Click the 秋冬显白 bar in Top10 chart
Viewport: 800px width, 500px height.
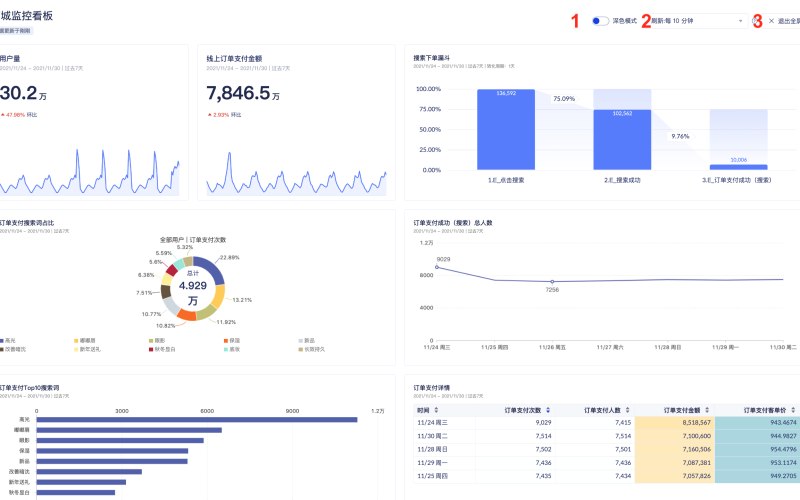[x=76, y=492]
